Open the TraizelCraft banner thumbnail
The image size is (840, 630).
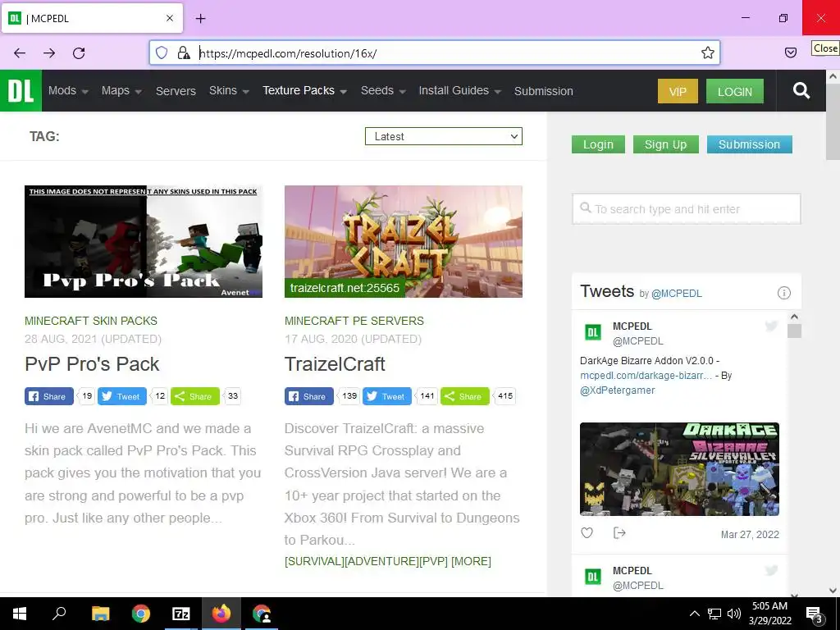[x=404, y=241]
